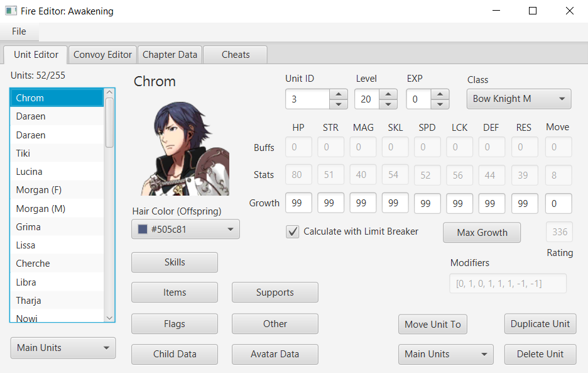Click the #505c81 hair color swatch
Viewport: 588px width, 373px height.
[x=143, y=229]
